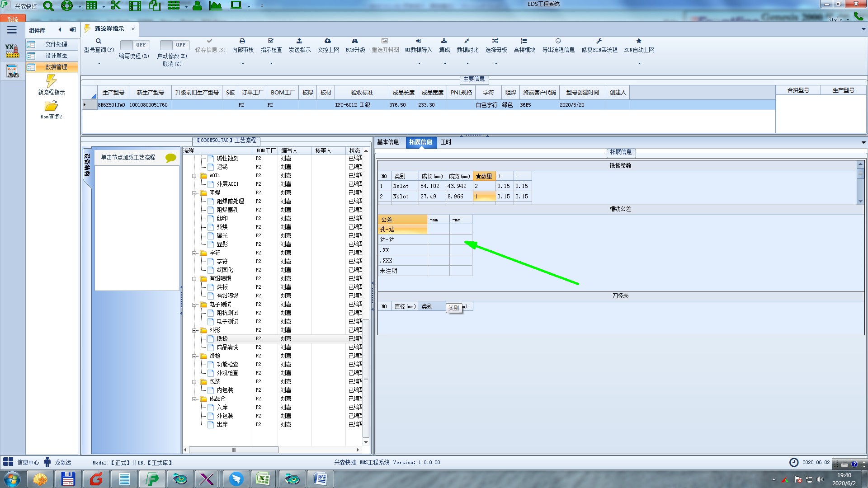Click the 修复ECN丢流程 wrench icon
868x488 pixels.
click(599, 41)
